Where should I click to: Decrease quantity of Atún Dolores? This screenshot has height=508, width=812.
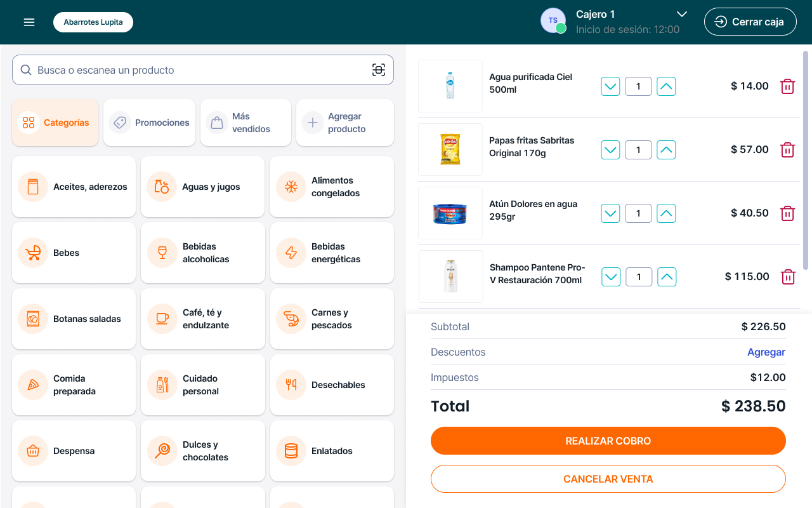coord(610,213)
